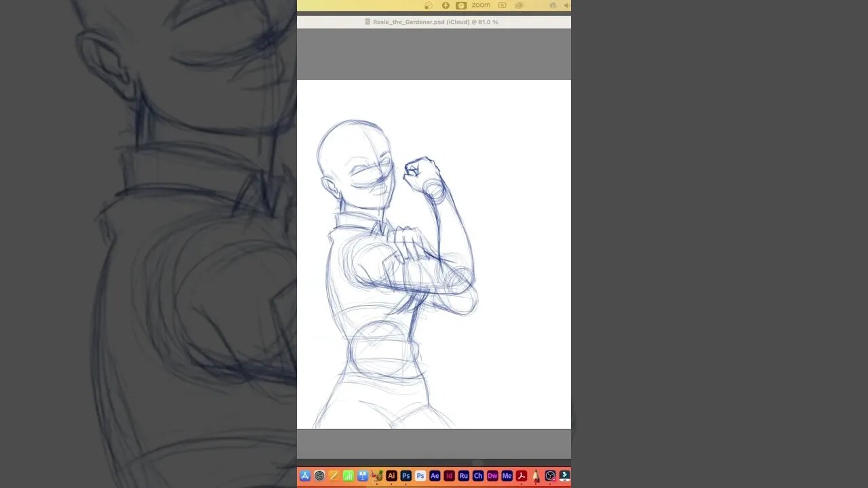Open the clock-style menu bar icon
868x488 pixels.
461,5
